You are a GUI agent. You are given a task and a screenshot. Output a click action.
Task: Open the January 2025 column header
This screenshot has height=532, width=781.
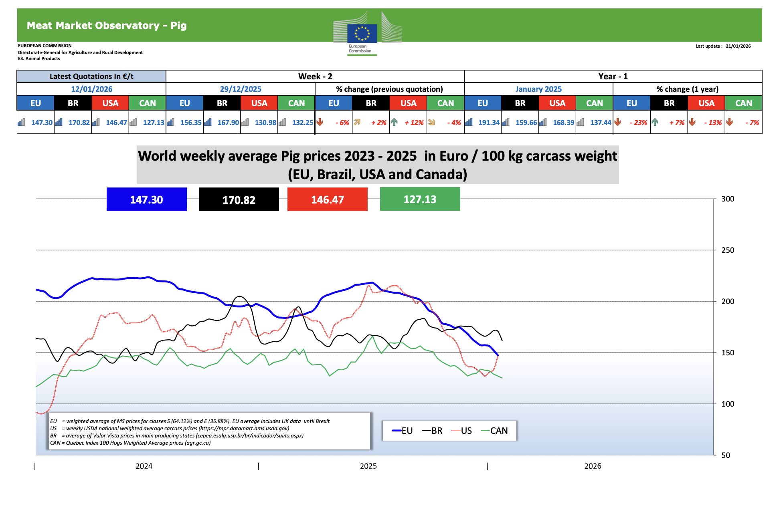point(538,89)
